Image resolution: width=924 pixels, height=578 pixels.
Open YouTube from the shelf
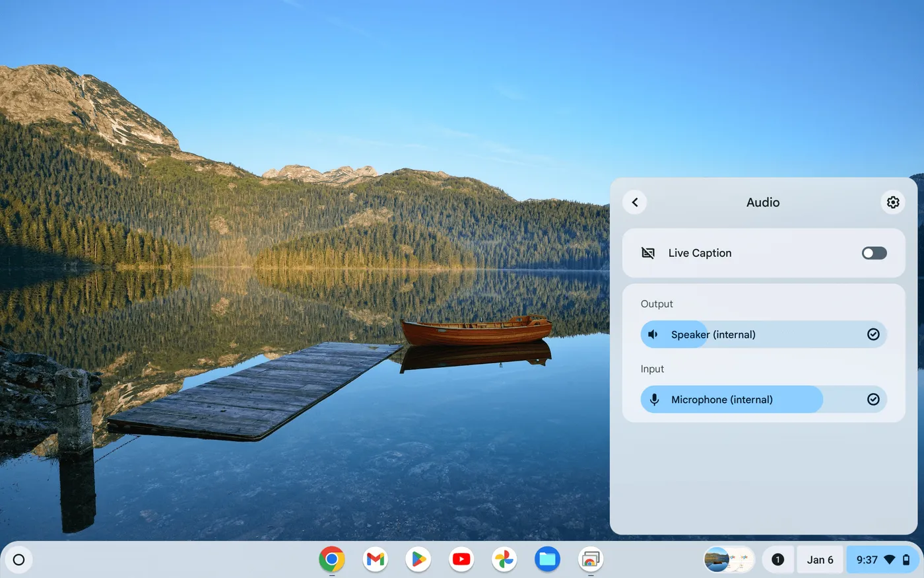click(461, 560)
